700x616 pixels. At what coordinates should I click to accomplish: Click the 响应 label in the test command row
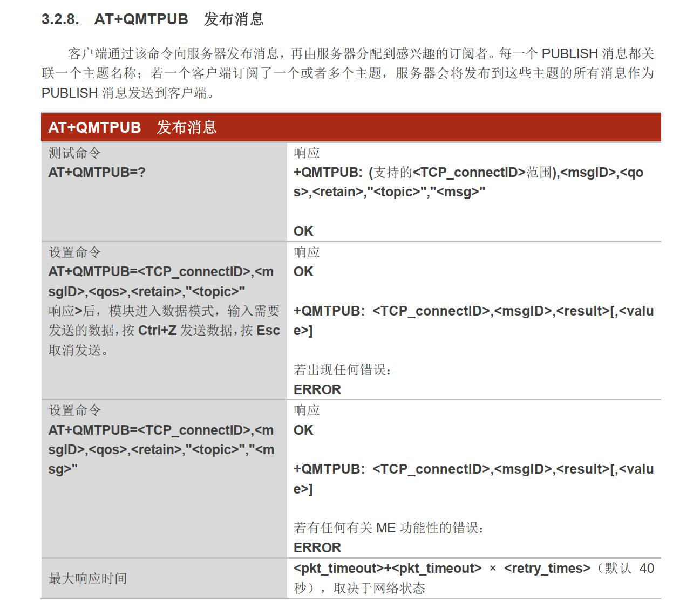click(x=307, y=153)
